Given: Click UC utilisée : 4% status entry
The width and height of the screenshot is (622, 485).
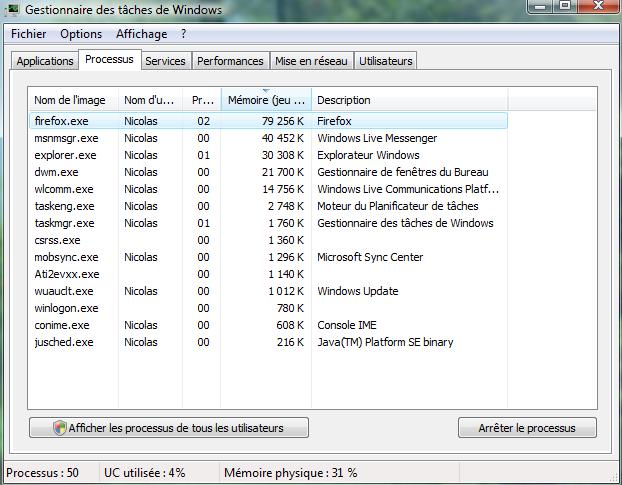Looking at the screenshot, I should [x=144, y=473].
